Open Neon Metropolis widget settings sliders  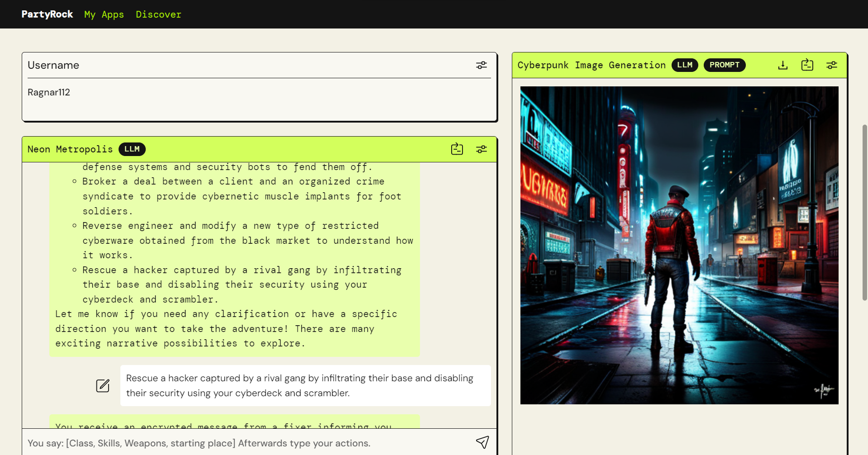482,149
